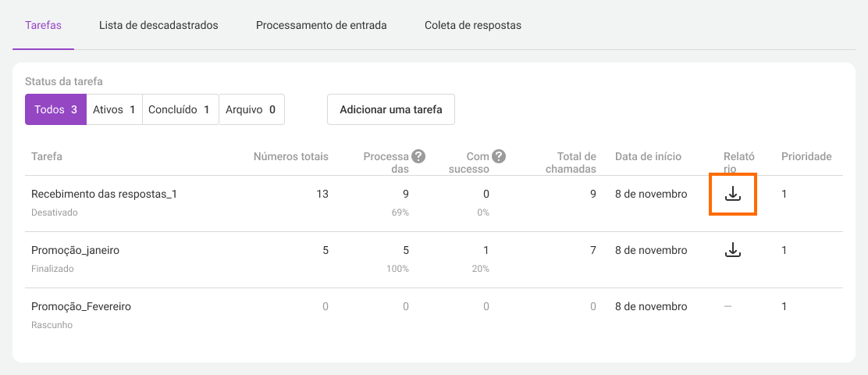Filter tasks by Concluído status
Screen dimensions: 868x375
[x=180, y=109]
